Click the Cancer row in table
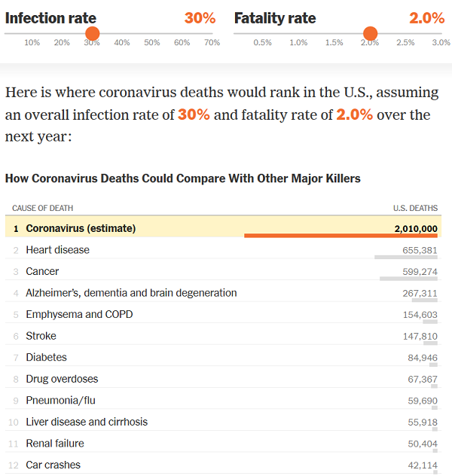Viewport: 452px width, 476px height. pyautogui.click(x=224, y=271)
